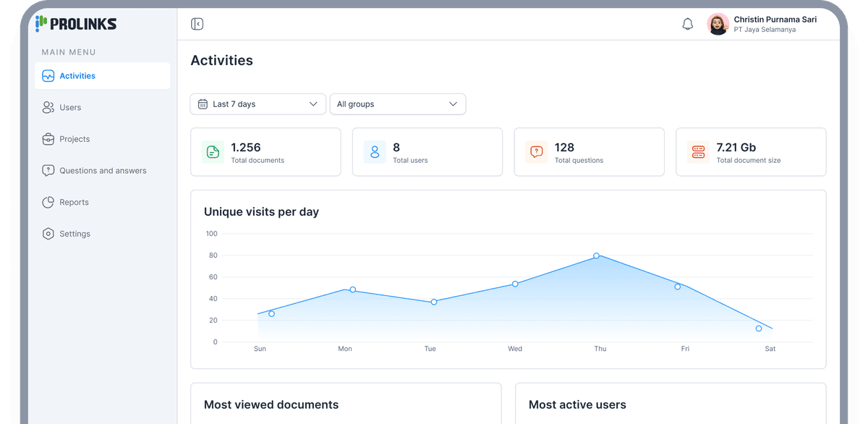The width and height of the screenshot is (868, 424).
Task: Click user name Christin Purnama Sari
Action: [x=775, y=20]
